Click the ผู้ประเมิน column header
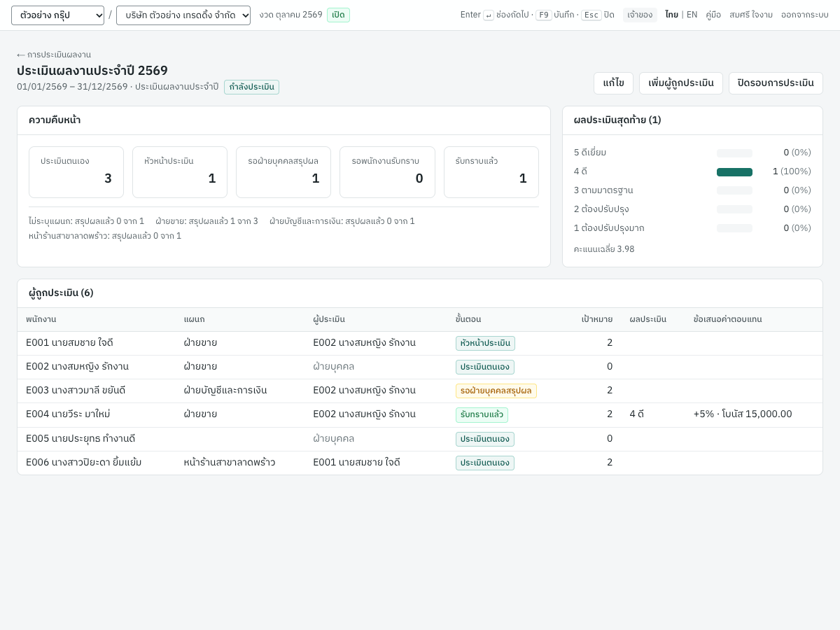The image size is (840, 630). (329, 319)
